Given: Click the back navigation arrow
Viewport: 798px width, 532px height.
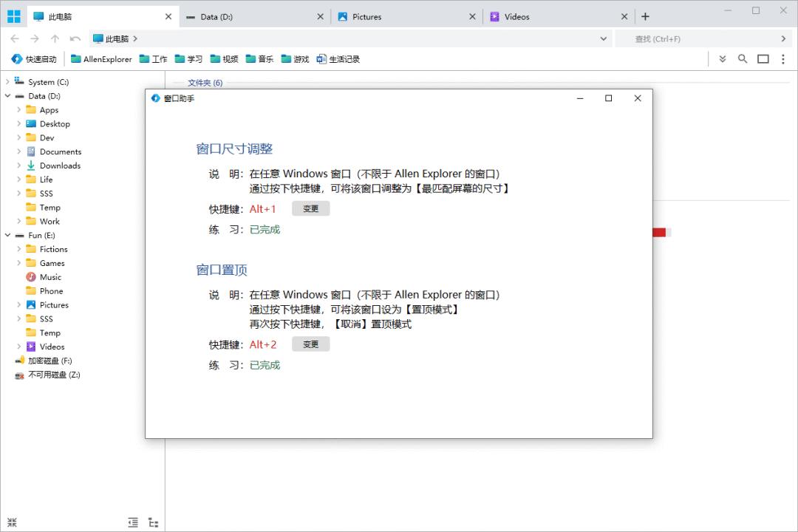Looking at the screenshot, I should pyautogui.click(x=15, y=38).
